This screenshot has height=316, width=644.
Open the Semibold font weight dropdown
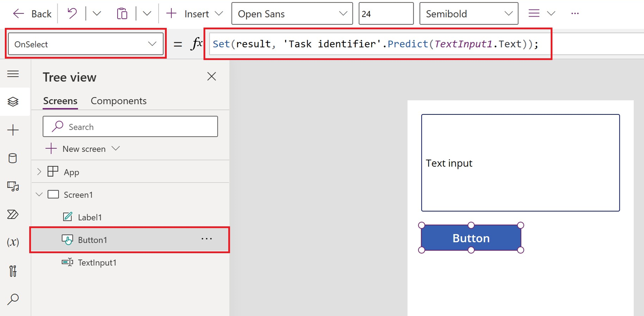click(469, 14)
